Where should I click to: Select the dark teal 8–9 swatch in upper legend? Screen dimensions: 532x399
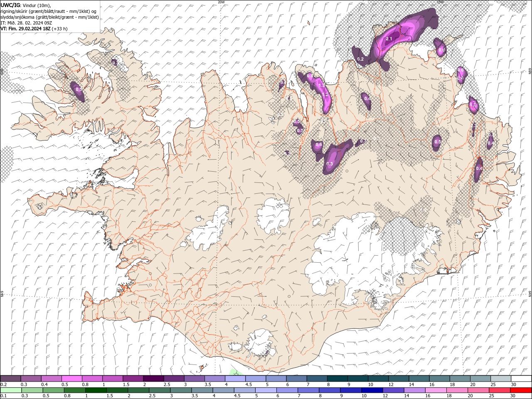pos(337,379)
